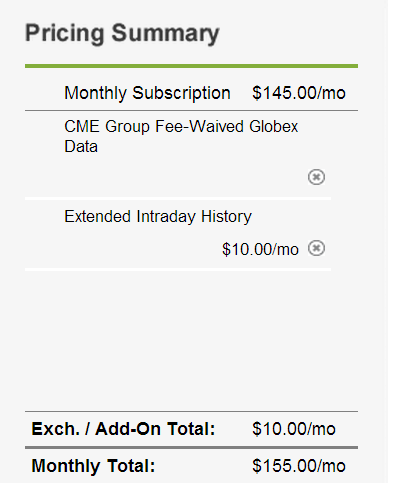This screenshot has height=483, width=416.
Task: Click separator line below Monthly Subscription row
Action: pyautogui.click(x=191, y=110)
